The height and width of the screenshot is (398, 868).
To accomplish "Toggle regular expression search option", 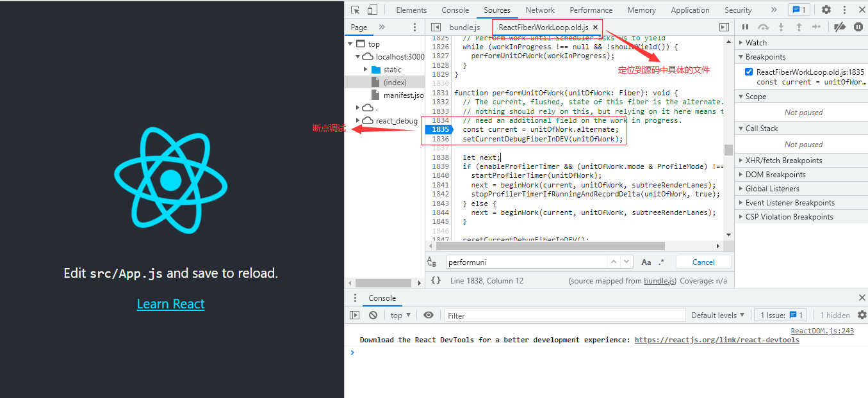I will [662, 262].
